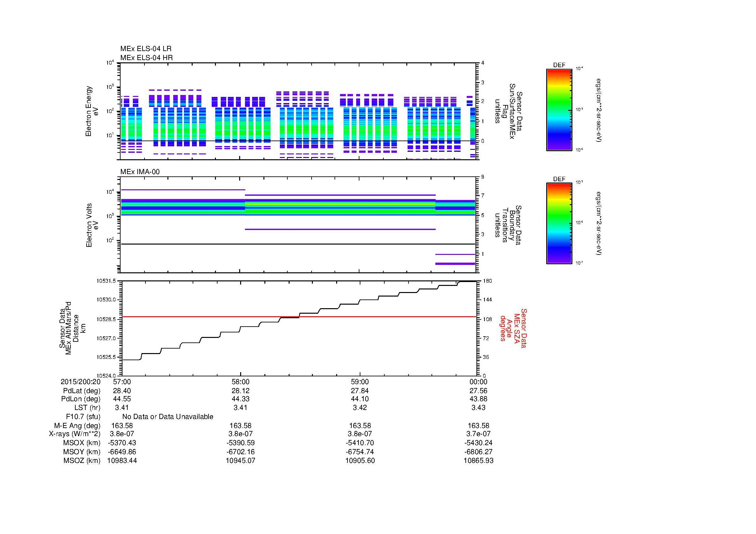Select the 'MEx ELS-04 LR' title
756x534 pixels.
(145, 49)
